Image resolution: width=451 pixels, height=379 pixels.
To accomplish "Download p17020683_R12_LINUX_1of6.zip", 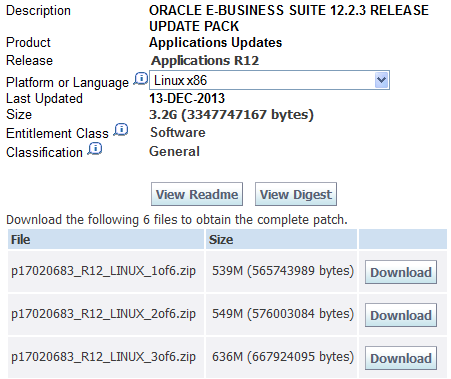I will 401,272.
